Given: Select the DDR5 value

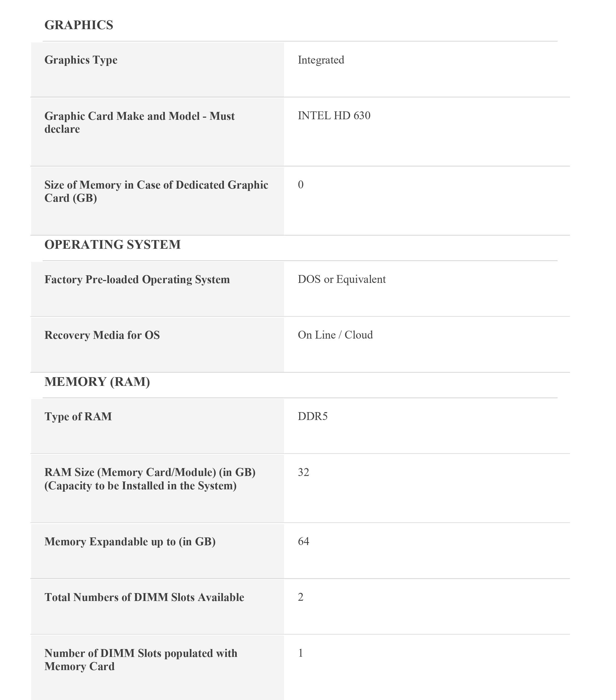Looking at the screenshot, I should click(312, 416).
